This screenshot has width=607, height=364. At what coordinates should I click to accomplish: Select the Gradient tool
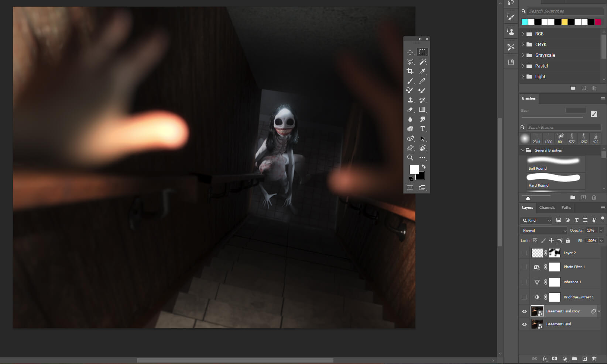click(x=422, y=110)
